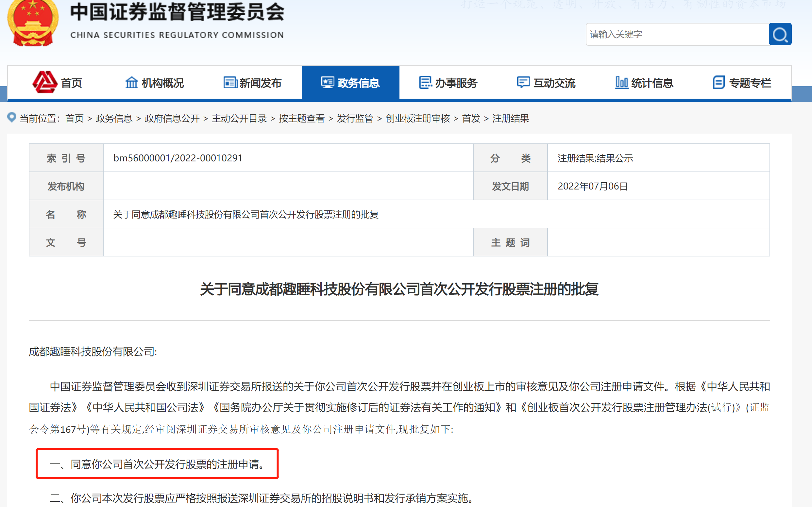
Task: Click index number bm56000001/2022-00010291
Action: [x=178, y=158]
